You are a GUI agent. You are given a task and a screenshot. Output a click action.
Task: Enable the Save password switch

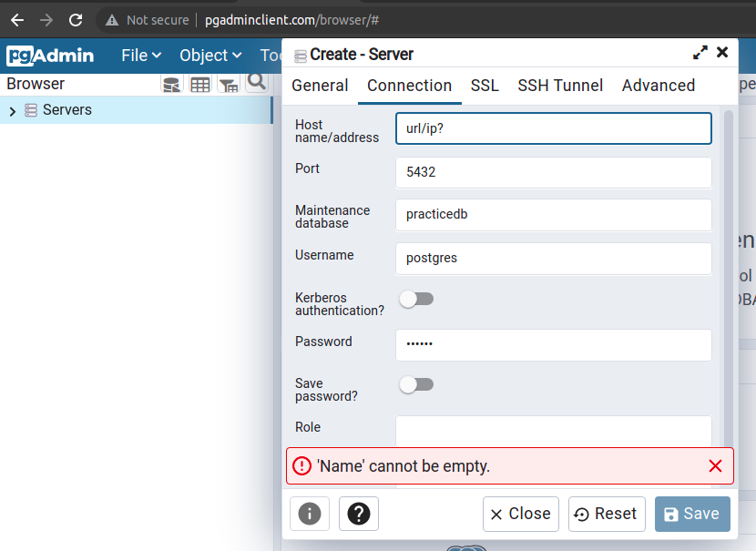coord(416,384)
